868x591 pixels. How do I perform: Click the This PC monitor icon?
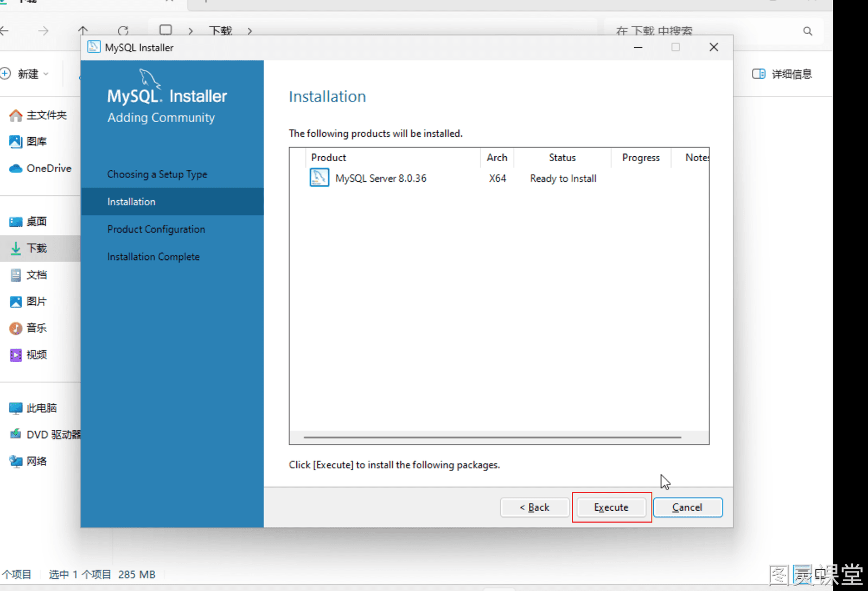click(x=16, y=408)
